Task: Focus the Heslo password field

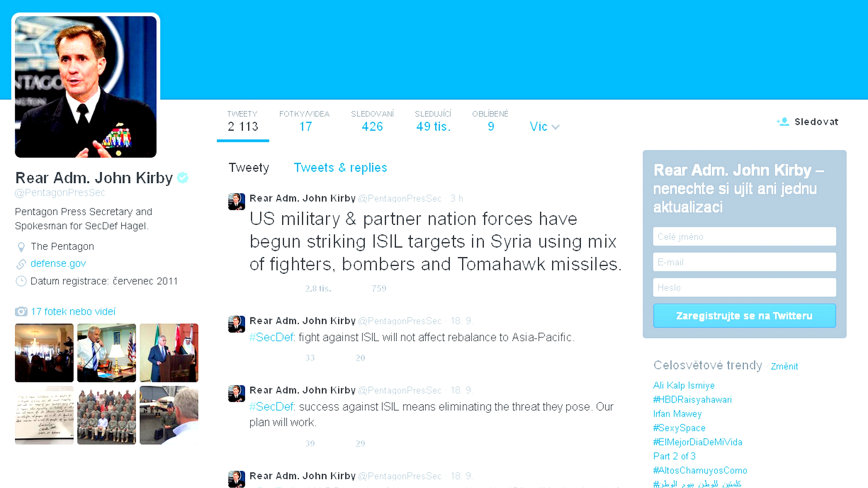Action: pos(744,287)
